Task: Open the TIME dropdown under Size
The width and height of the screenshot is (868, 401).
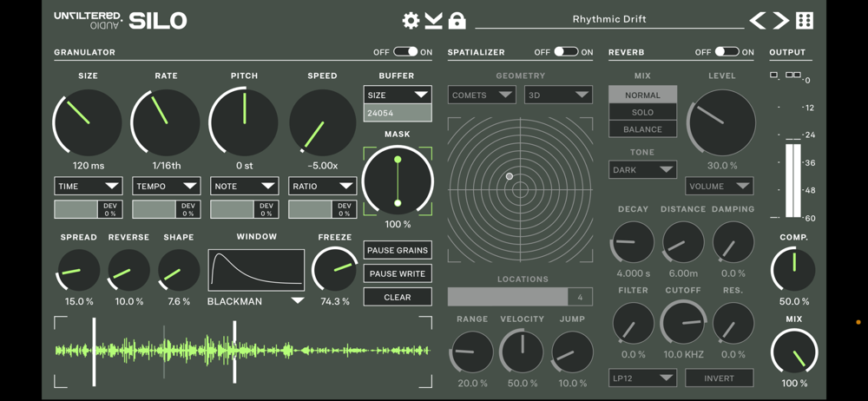Action: (88, 186)
